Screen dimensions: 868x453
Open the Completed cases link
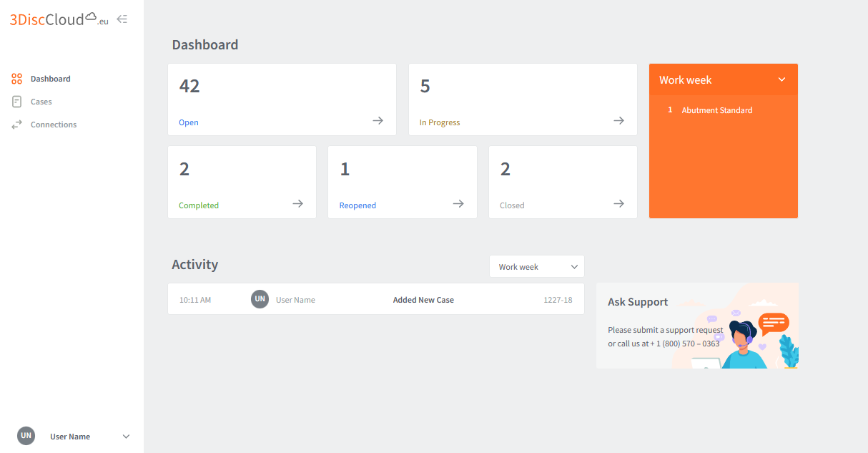point(199,205)
